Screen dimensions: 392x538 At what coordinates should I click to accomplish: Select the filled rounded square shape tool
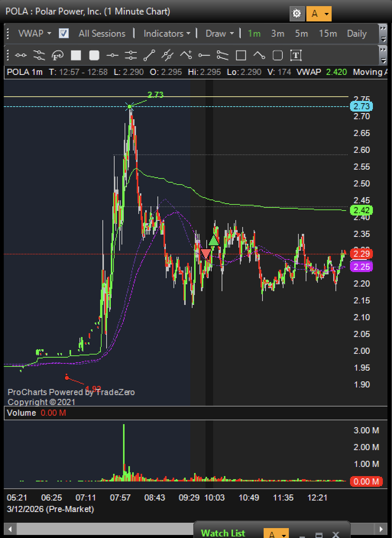pos(94,55)
